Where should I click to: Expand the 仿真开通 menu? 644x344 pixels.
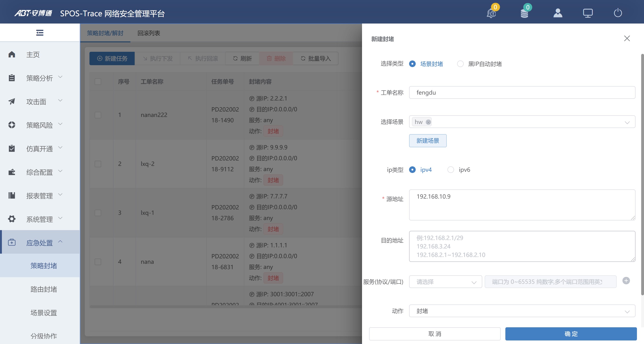coord(40,148)
